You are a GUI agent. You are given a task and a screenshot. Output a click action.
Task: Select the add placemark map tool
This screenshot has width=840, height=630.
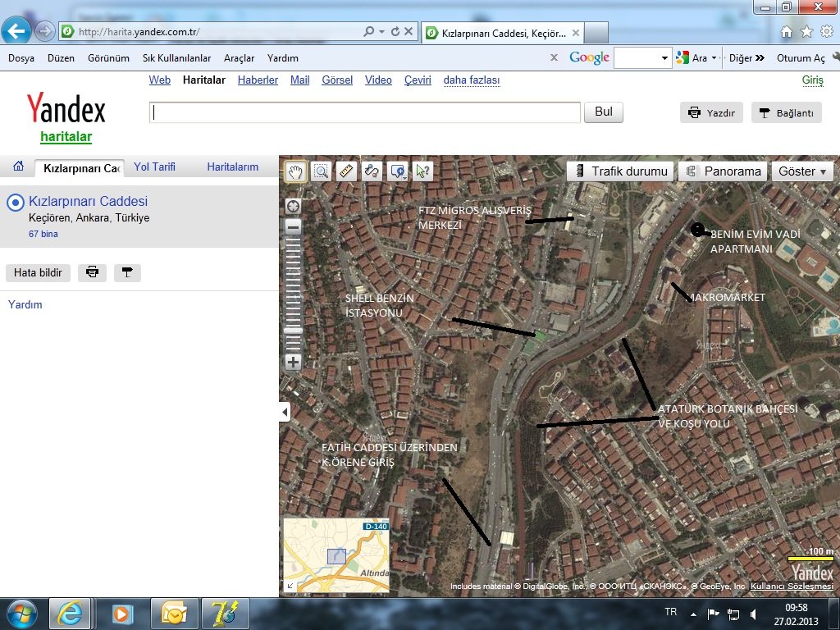point(398,171)
